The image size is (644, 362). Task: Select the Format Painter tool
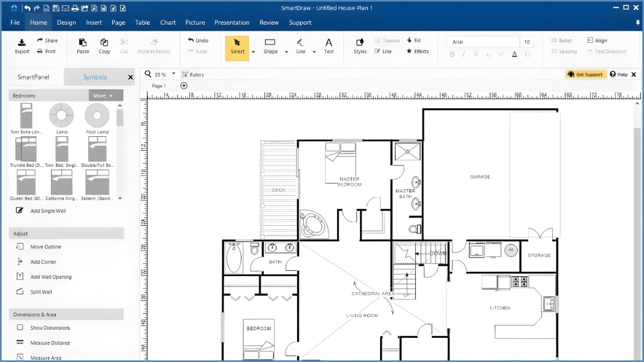click(x=154, y=45)
